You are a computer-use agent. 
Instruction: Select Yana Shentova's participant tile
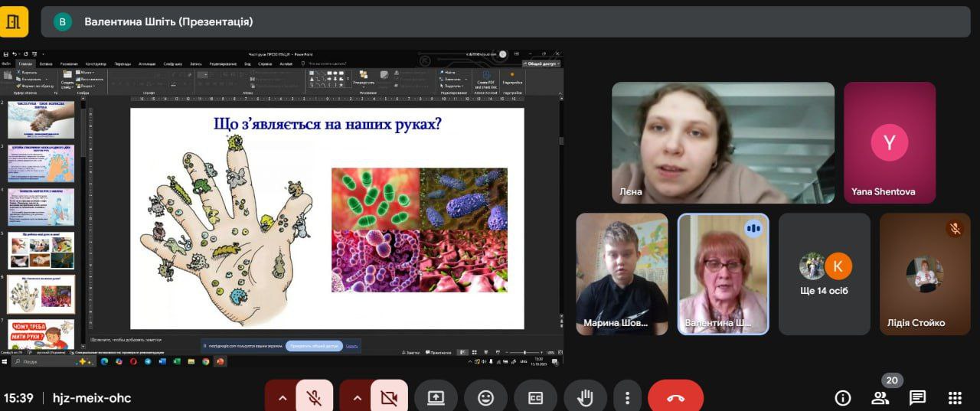click(889, 142)
